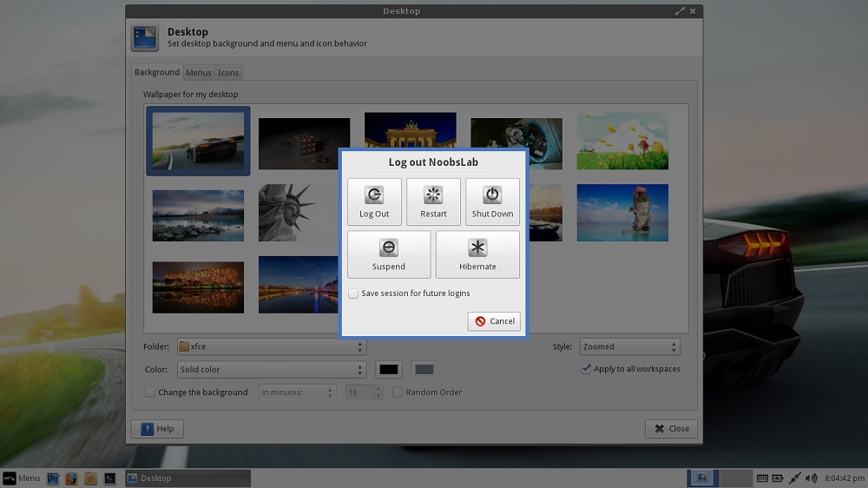
Task: Choose the Brandenburg Gate wallpaper thumbnail
Action: click(x=411, y=130)
